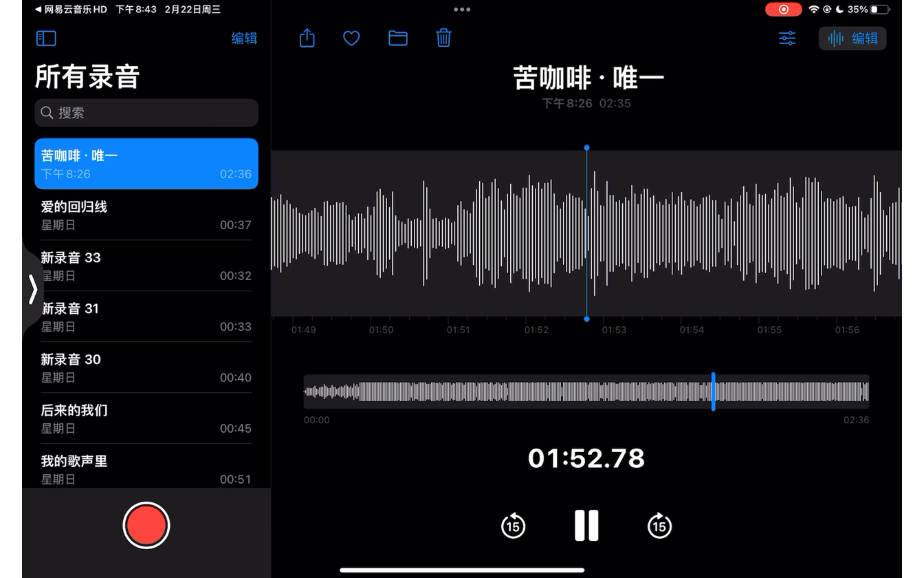This screenshot has width=924, height=578.
Task: Pause playback
Action: (x=586, y=526)
